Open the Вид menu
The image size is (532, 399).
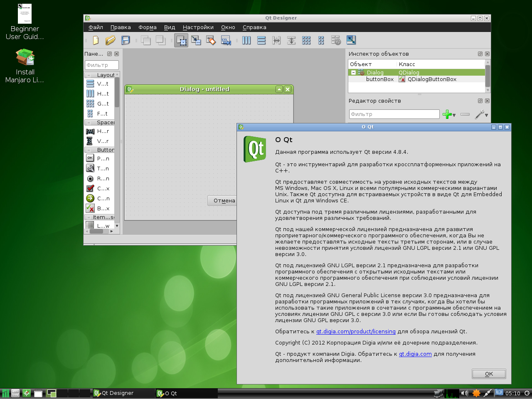[170, 27]
